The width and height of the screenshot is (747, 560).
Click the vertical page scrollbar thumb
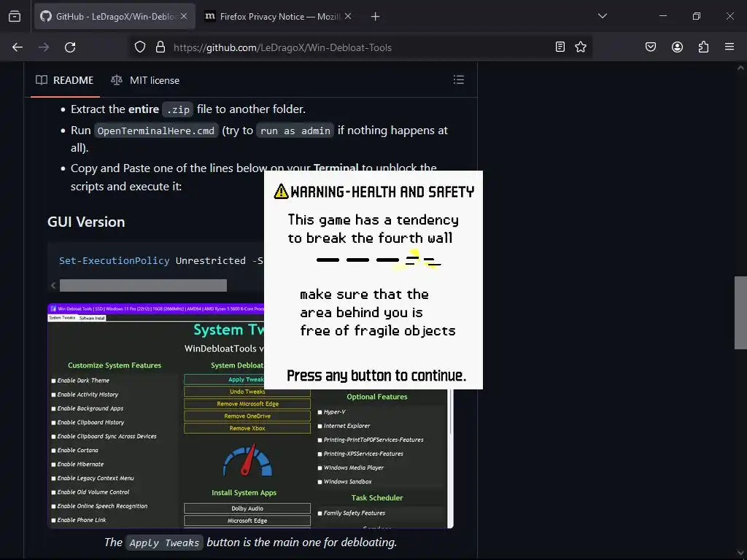coord(740,313)
